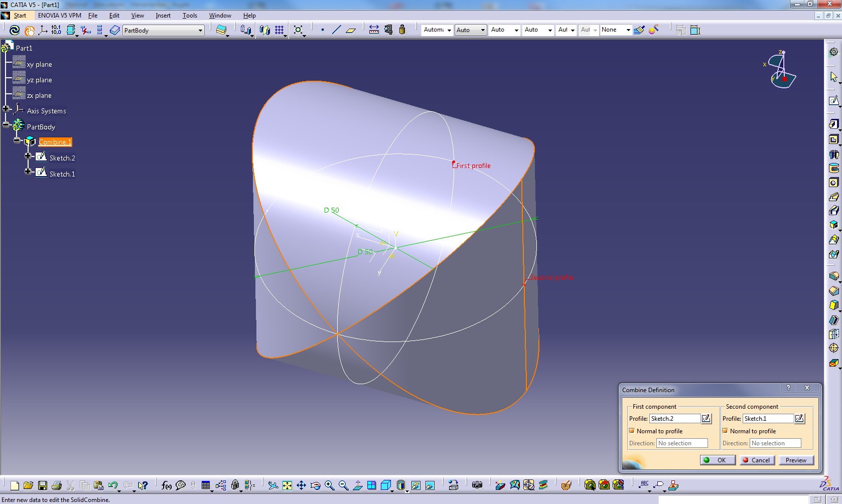
Task: Collapse the PartBody tree node
Action: click(x=6, y=125)
